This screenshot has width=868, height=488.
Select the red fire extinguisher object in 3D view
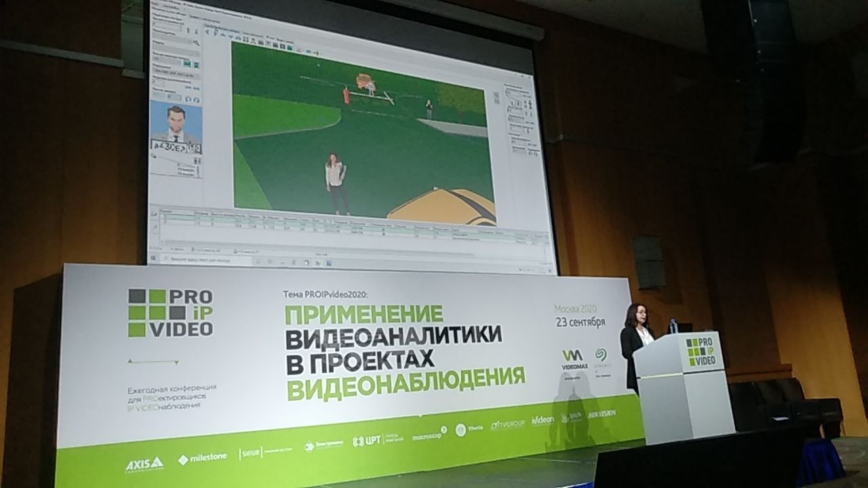pyautogui.click(x=346, y=94)
